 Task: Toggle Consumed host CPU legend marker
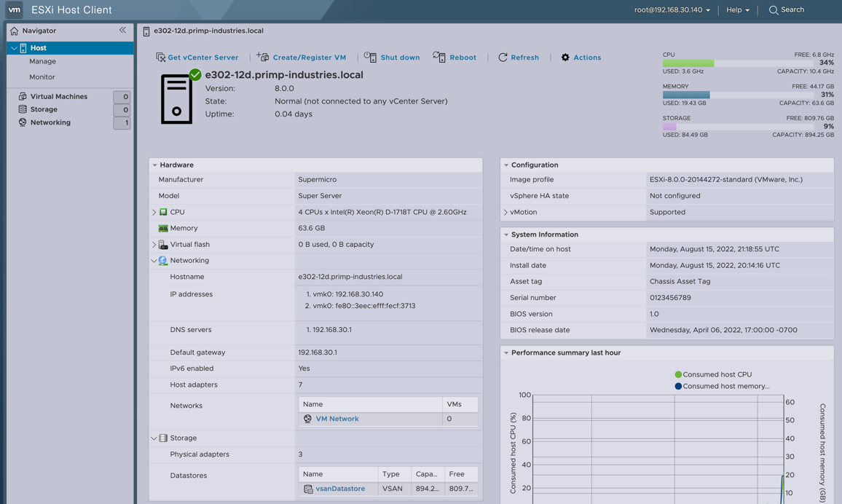point(678,374)
